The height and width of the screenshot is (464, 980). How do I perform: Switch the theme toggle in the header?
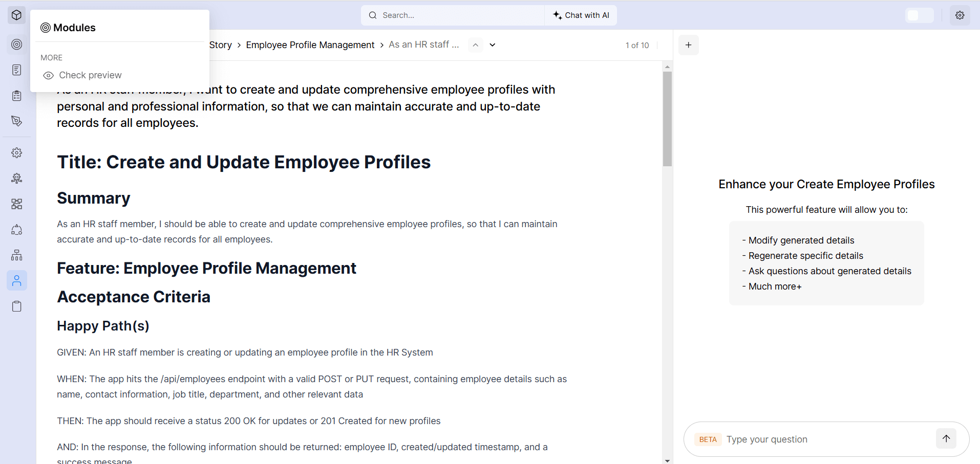[x=920, y=15]
